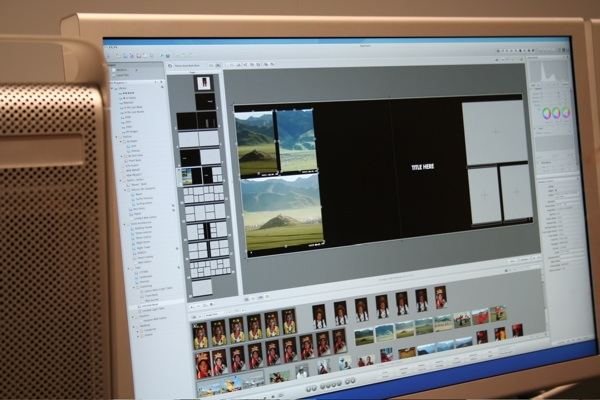Select the wide bottom landscape photo on the book page

(282, 213)
